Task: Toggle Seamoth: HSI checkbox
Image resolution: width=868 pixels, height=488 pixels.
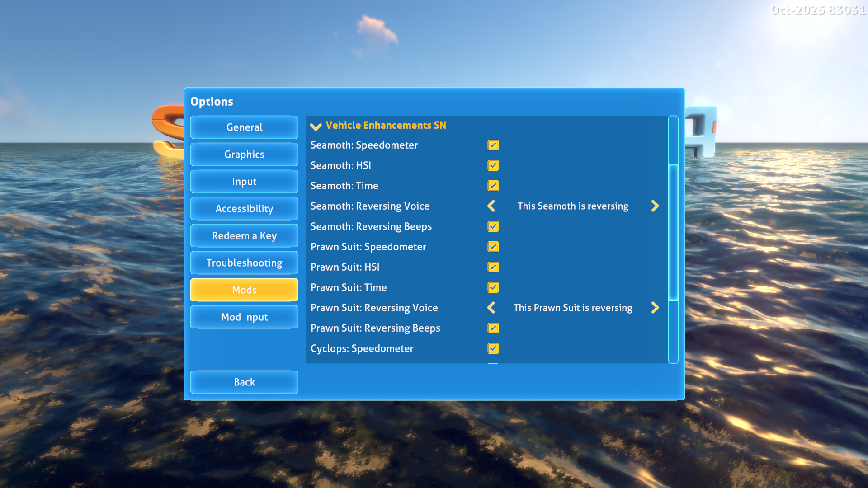Action: [x=493, y=165]
